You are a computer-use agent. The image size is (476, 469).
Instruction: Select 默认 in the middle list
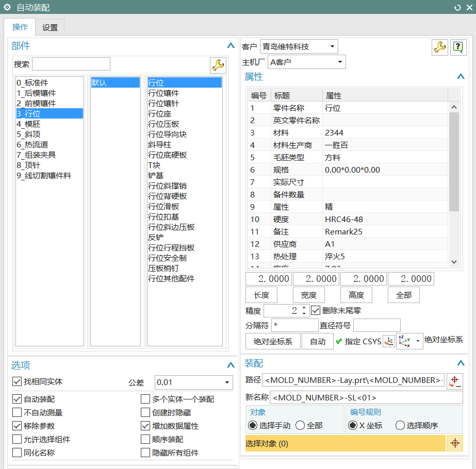coord(116,83)
